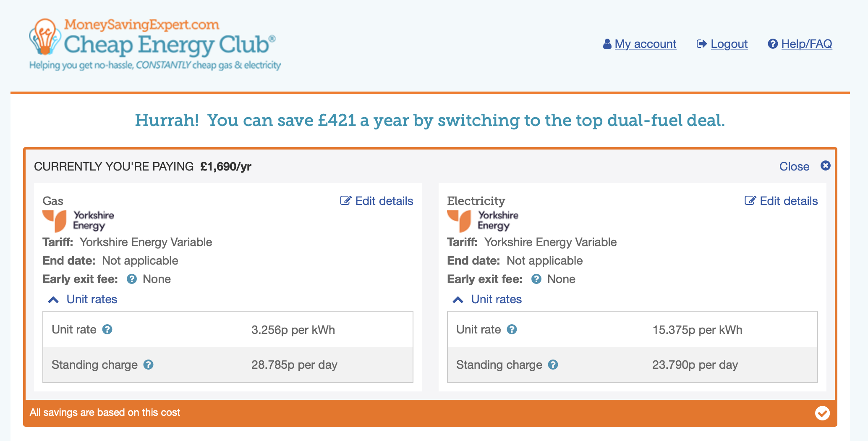Click the Help/FAQ question mark icon
This screenshot has height=441, width=868.
[773, 44]
